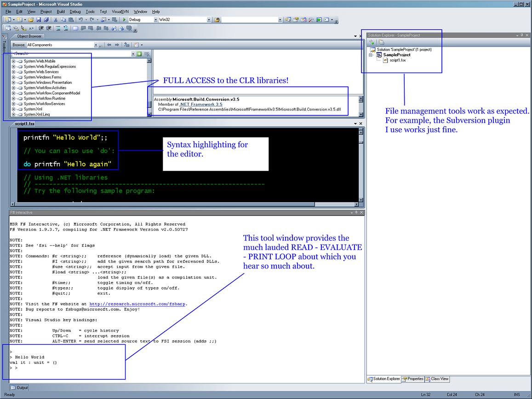
Task: Click the script1.fsx editor vertical scrollbar
Action: point(360,165)
